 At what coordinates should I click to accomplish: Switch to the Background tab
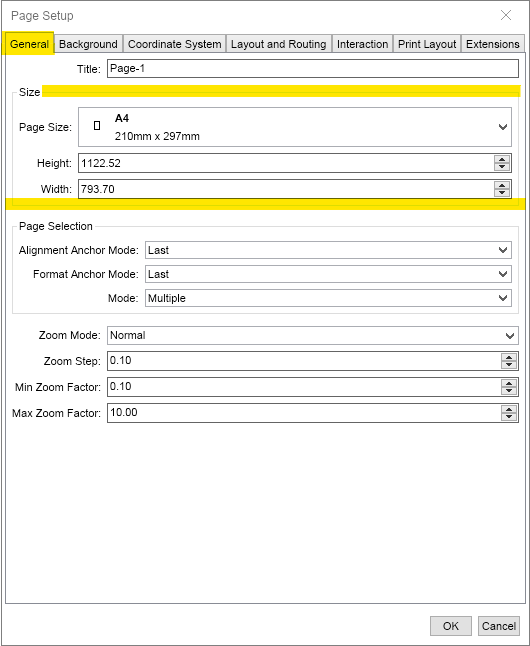(x=88, y=44)
